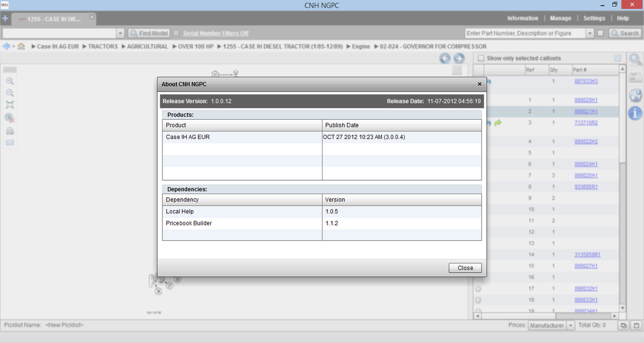The image size is (644, 343).
Task: Expand the part search history dropdown
Action: click(x=590, y=33)
